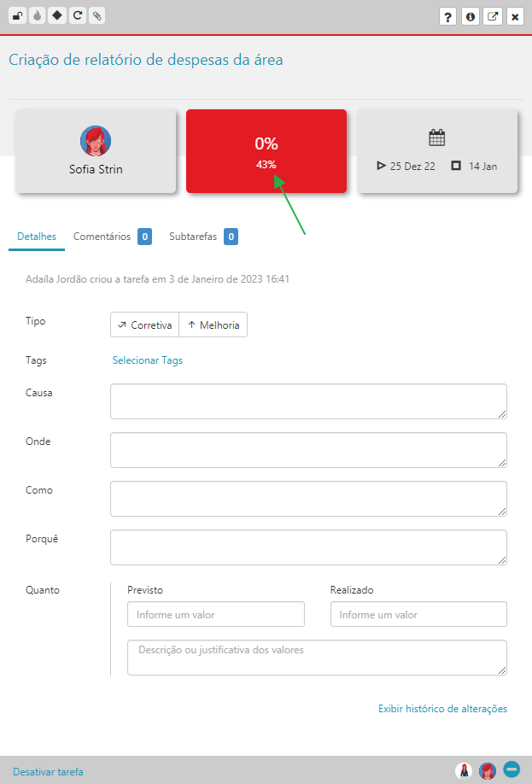Image resolution: width=532 pixels, height=784 pixels.
Task: Click the Previsto value input field
Action: click(x=216, y=614)
